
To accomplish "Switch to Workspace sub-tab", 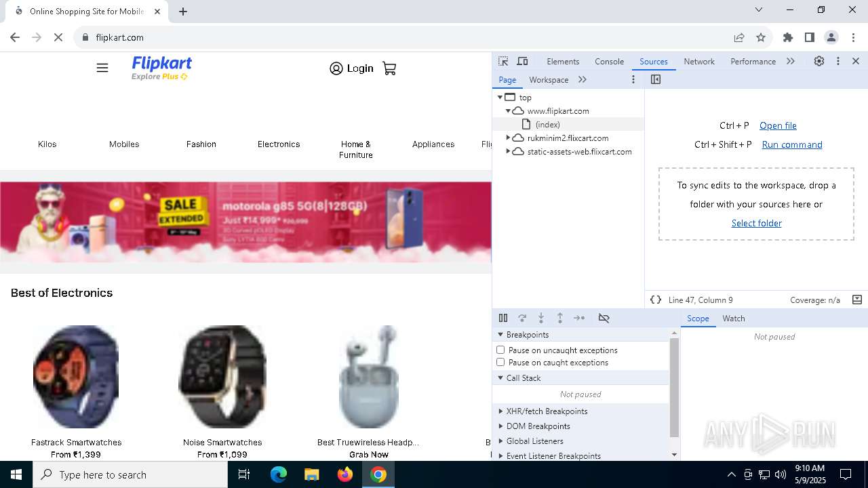I will coord(549,79).
